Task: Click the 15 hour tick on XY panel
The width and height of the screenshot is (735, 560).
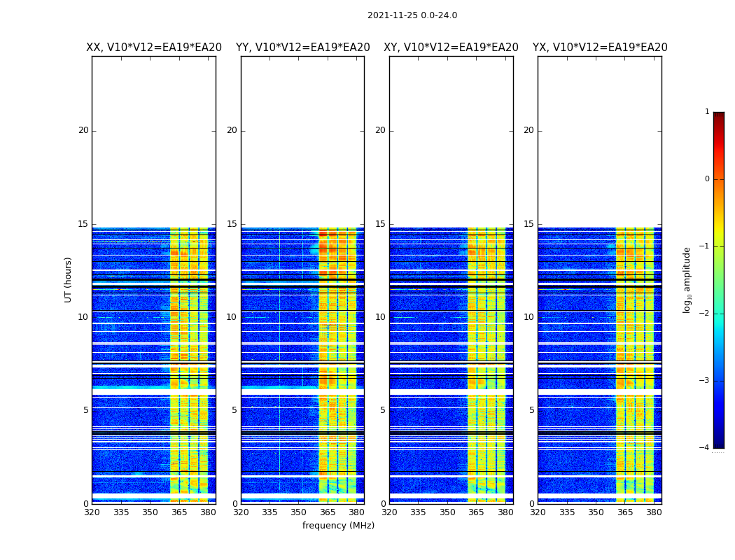Action: tap(380, 223)
